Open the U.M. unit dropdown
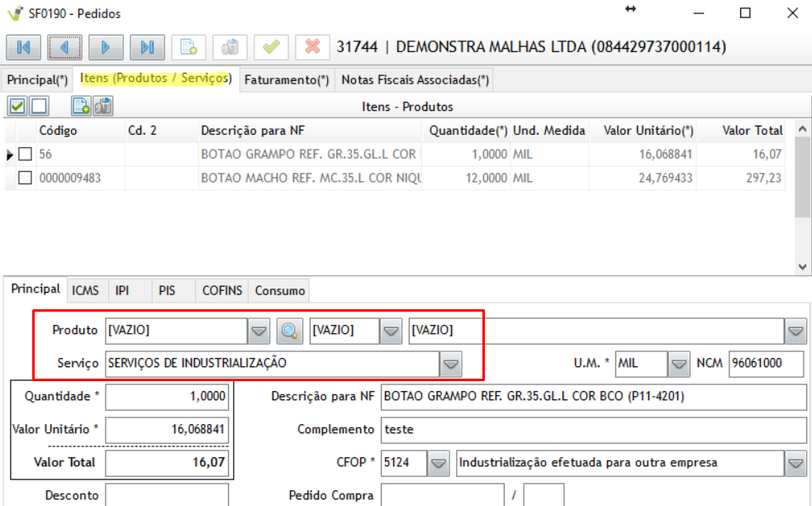This screenshot has width=812, height=506. 679,364
